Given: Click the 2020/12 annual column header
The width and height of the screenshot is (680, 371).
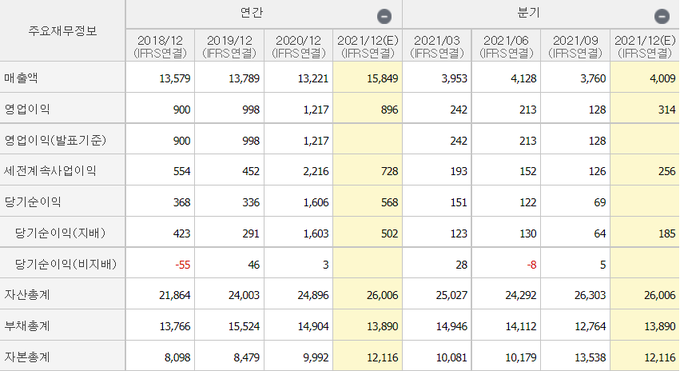Looking at the screenshot, I should click(298, 46).
